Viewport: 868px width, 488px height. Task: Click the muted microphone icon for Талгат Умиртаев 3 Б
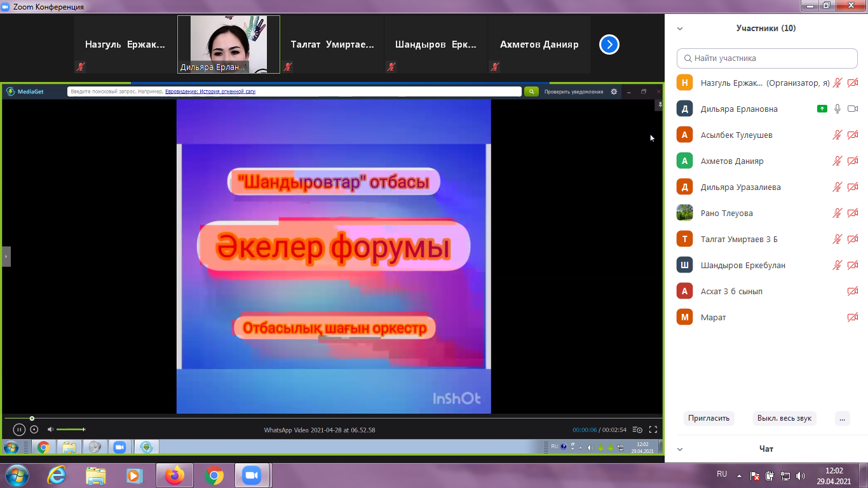tap(837, 239)
